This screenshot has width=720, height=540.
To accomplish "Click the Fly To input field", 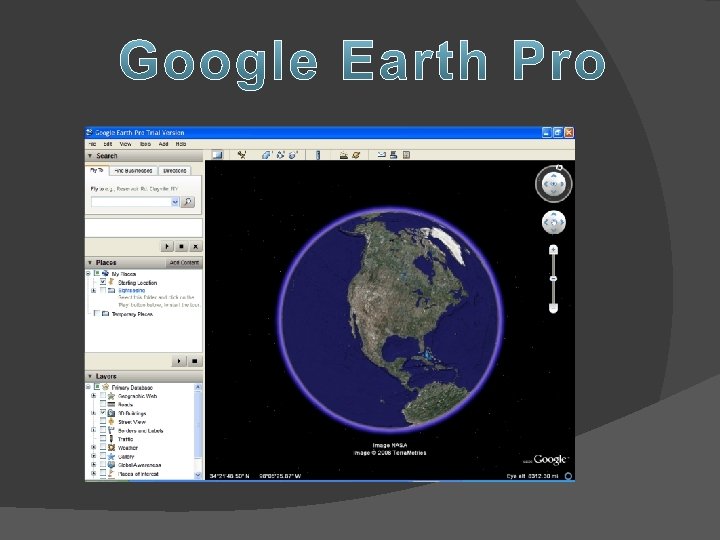I will [131, 202].
